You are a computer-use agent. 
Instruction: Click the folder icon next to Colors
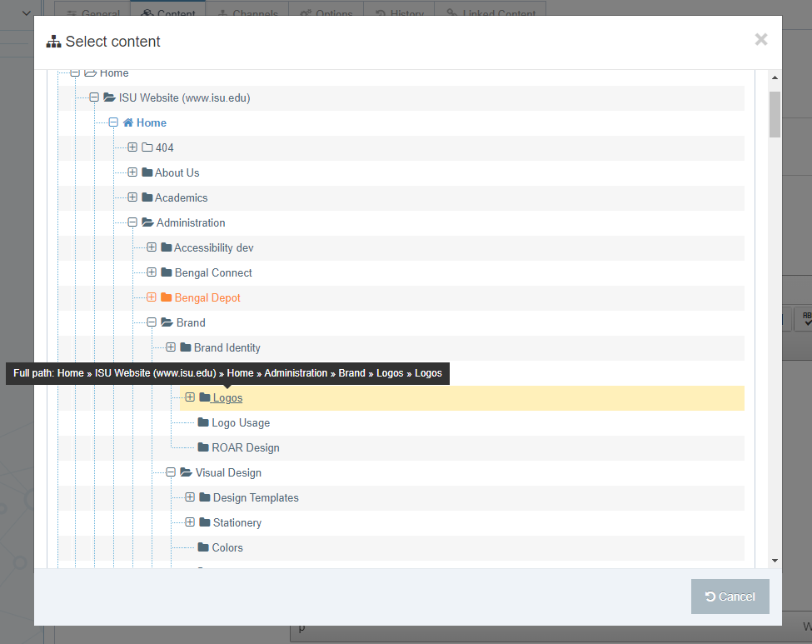[203, 547]
